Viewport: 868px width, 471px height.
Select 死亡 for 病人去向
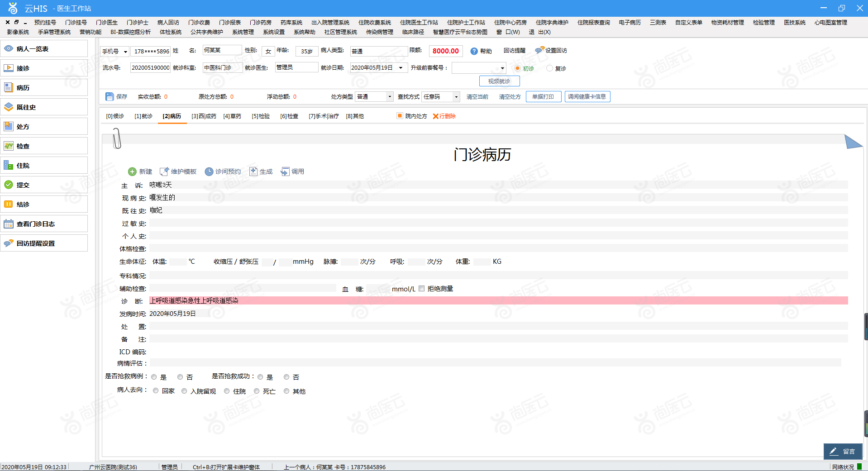click(257, 391)
